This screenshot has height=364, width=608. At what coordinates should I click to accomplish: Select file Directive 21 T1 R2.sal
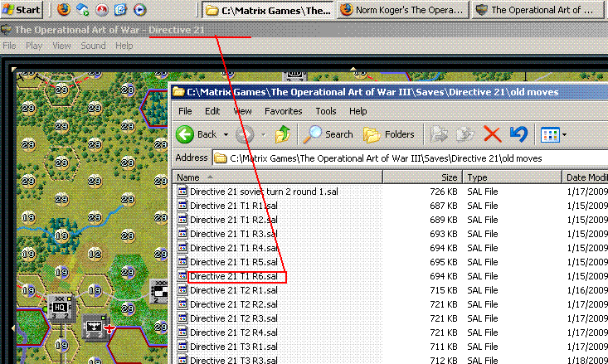(233, 220)
